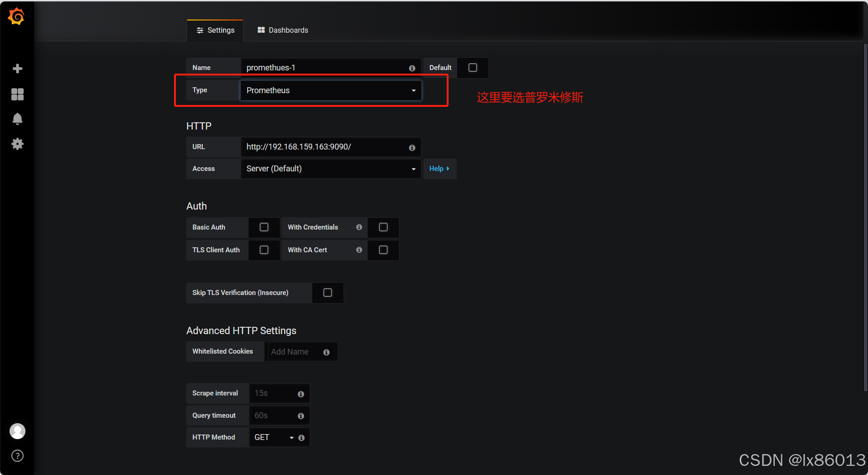868x475 pixels.
Task: Open the Create plus menu in sidebar
Action: coord(17,69)
